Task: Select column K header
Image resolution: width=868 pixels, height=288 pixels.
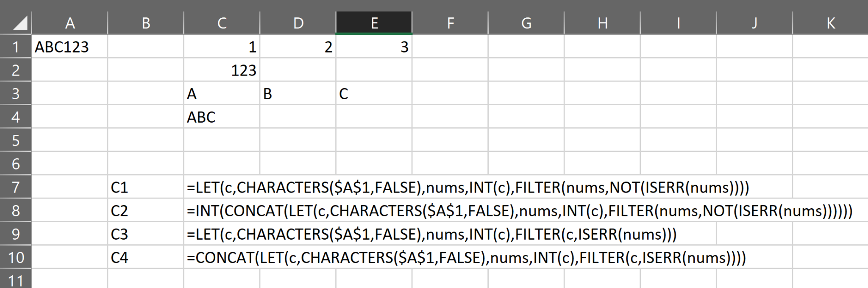Action: tap(830, 23)
